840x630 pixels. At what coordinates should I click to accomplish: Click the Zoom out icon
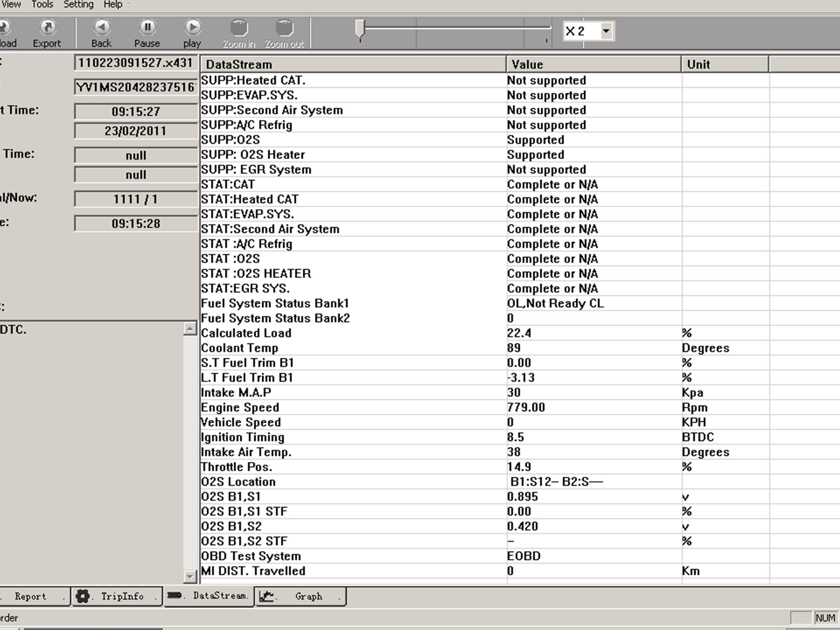point(284,28)
